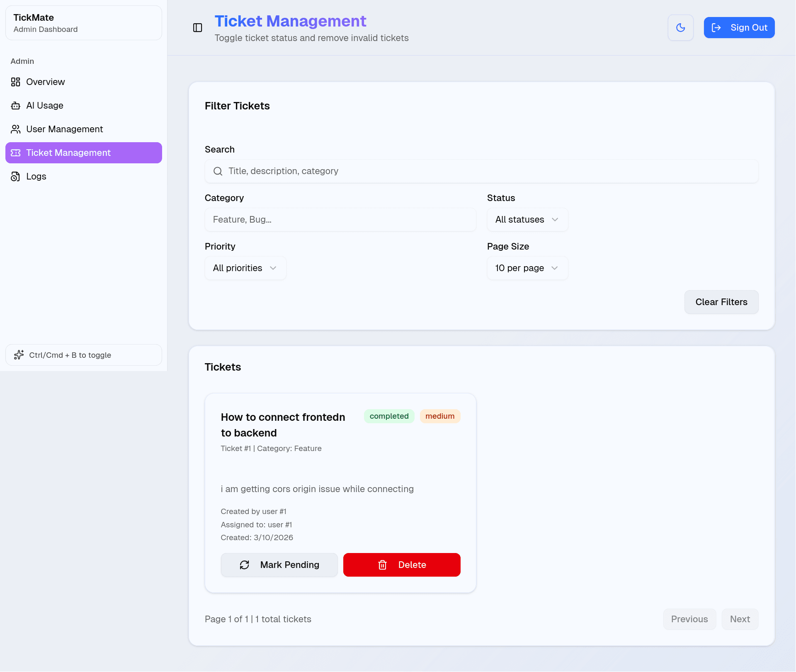Viewport: 796px width, 672px height.
Task: Click the Ticket Management page heading
Action: pyautogui.click(x=290, y=21)
